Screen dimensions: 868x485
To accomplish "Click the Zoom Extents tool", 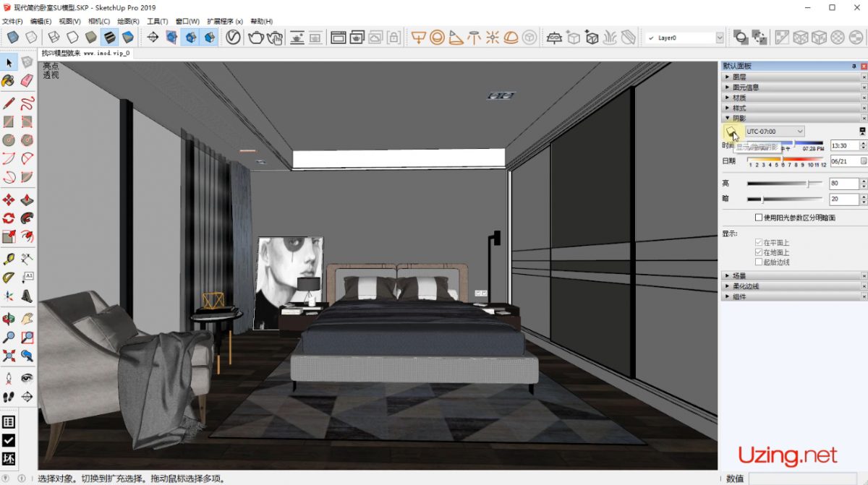I will [9, 356].
